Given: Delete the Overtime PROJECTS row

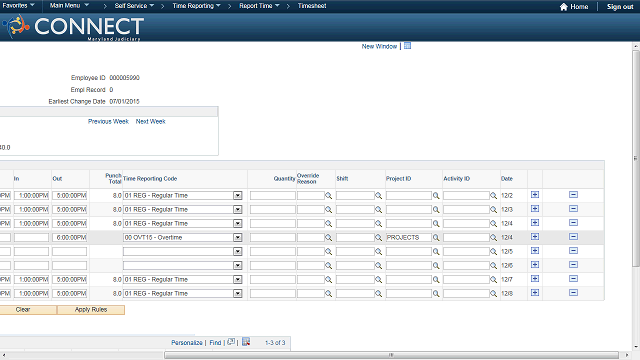Looking at the screenshot, I should (x=573, y=237).
